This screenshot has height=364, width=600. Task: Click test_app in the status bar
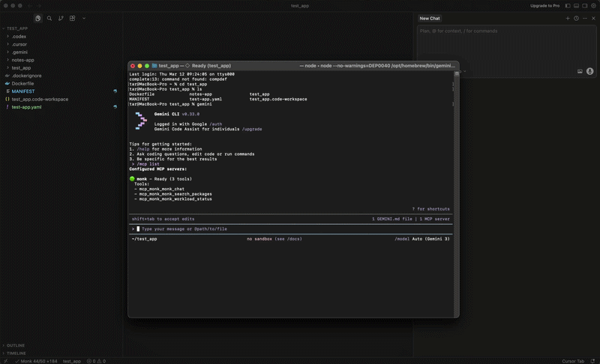(x=71, y=361)
